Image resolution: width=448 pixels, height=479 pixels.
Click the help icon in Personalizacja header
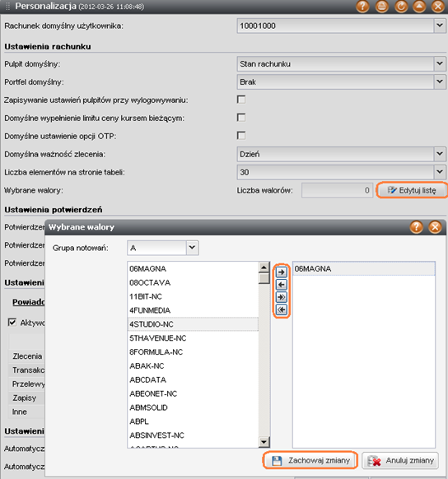[362, 7]
